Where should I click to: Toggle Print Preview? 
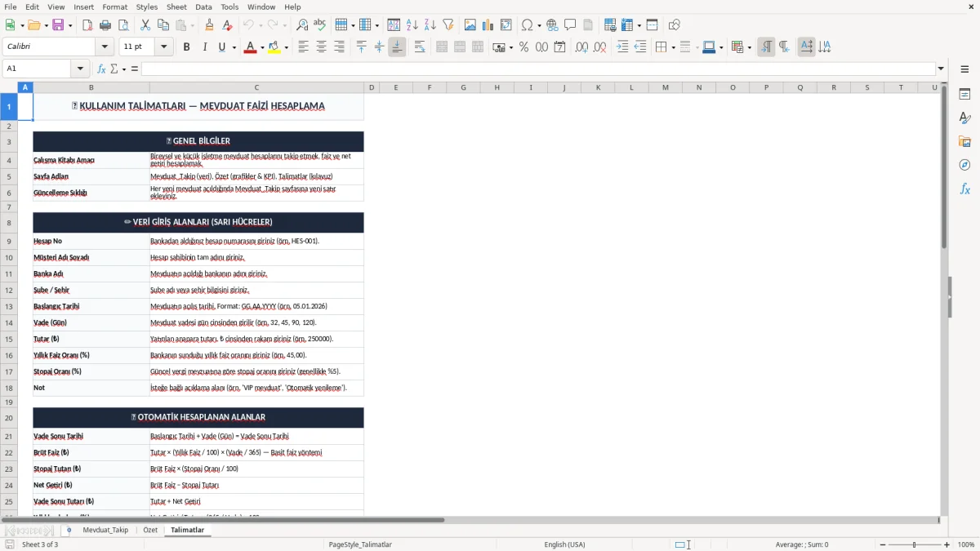point(122,25)
